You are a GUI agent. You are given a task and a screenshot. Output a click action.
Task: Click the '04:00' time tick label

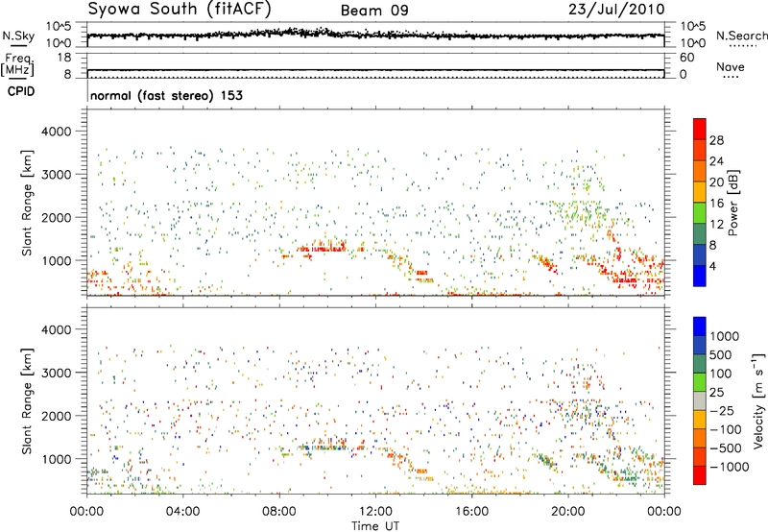(182, 512)
